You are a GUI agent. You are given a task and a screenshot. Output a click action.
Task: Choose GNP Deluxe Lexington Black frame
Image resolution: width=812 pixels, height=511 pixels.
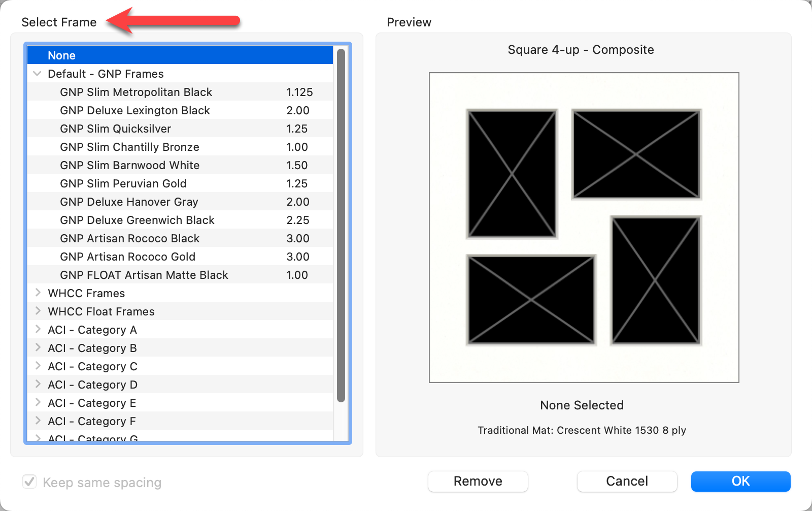point(134,110)
